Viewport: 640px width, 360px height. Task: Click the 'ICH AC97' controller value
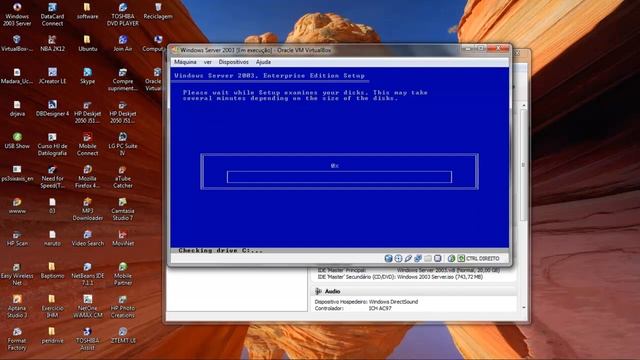pos(380,308)
